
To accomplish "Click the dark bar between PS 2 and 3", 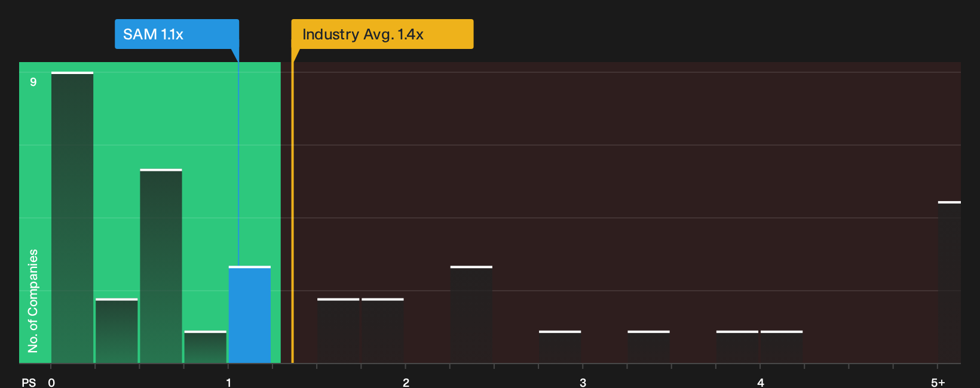I will [x=471, y=315].
